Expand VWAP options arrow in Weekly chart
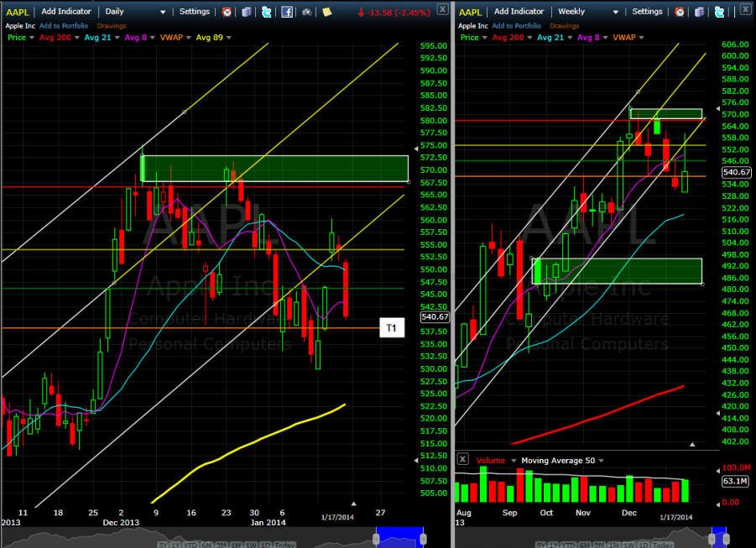 pos(641,38)
